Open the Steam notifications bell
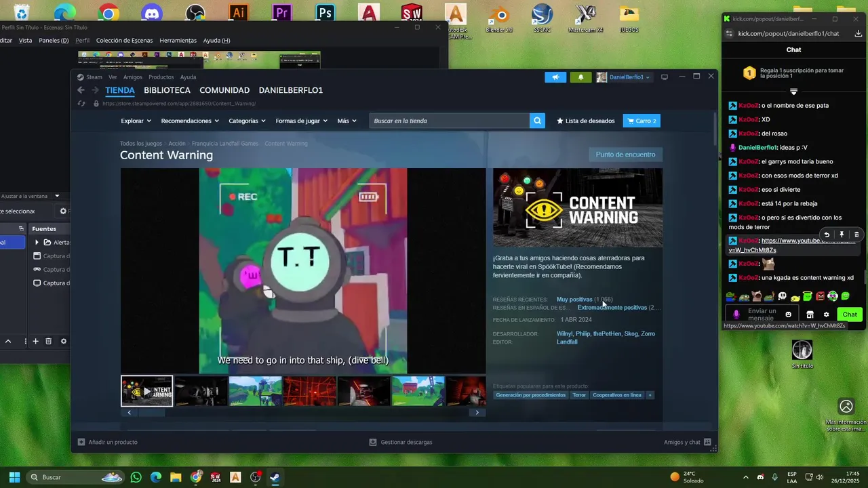The height and width of the screenshot is (488, 868). pyautogui.click(x=580, y=77)
